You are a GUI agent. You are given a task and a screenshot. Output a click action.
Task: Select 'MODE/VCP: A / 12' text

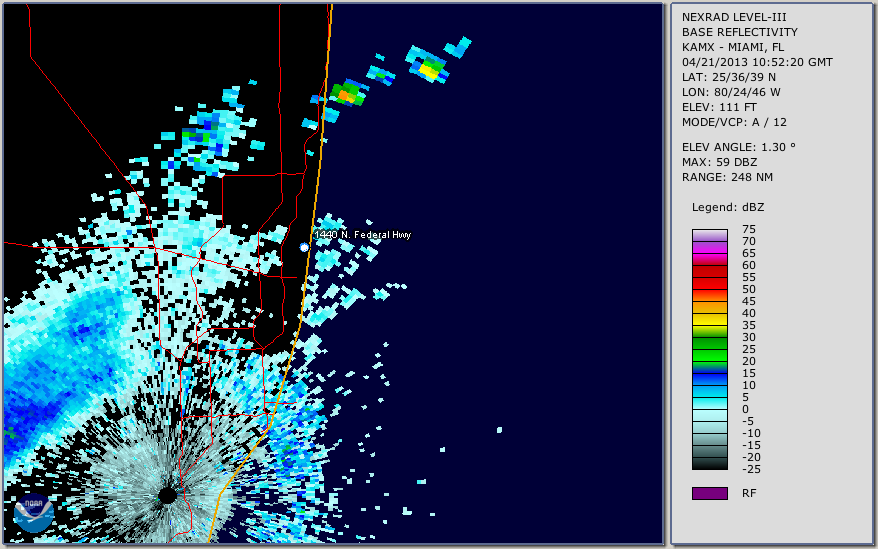click(734, 122)
